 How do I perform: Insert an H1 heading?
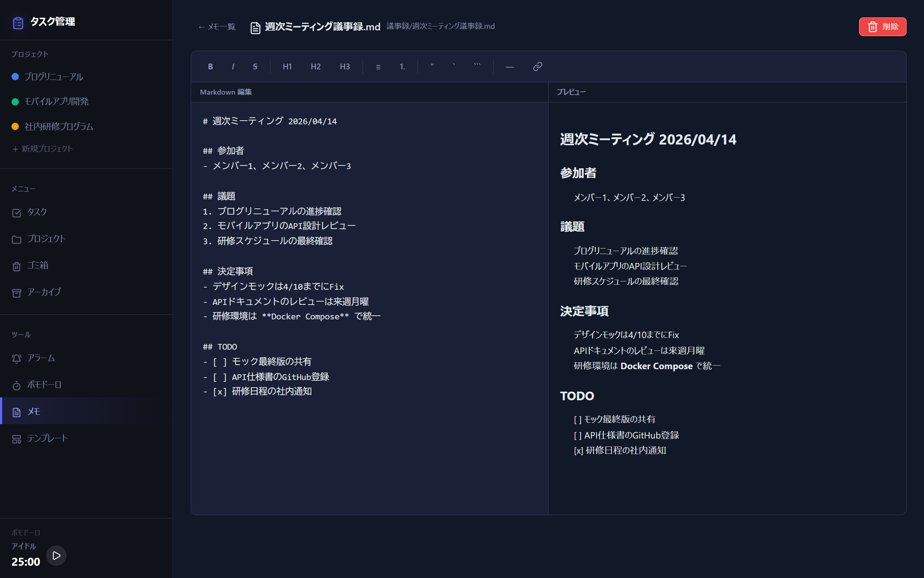tap(287, 66)
